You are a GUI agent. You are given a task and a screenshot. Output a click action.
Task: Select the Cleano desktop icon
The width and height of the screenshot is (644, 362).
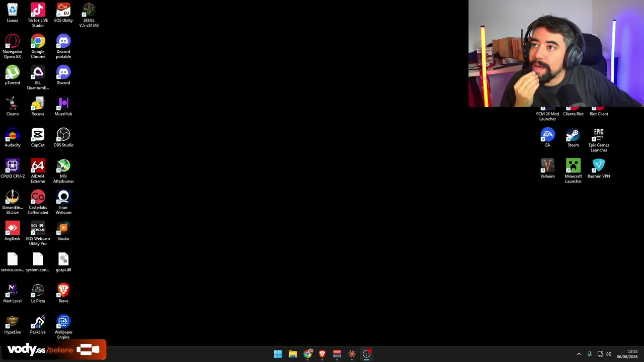pyautogui.click(x=13, y=104)
